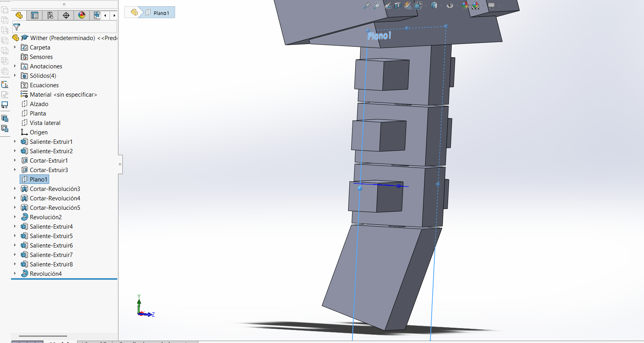Expand the Cortar-Revolución3 feature
Screen dimensions: 644x343
coord(15,189)
